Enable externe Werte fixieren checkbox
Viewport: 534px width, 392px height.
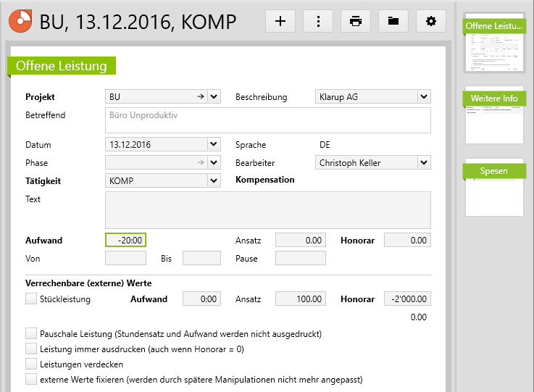pyautogui.click(x=31, y=379)
